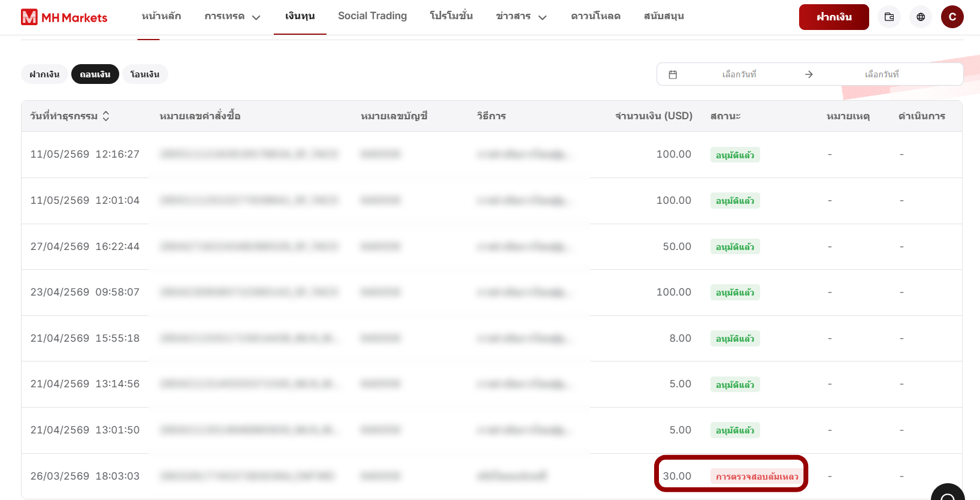Click the จำนวนเงิน (USD) column header
Image resolution: width=980 pixels, height=500 pixels.
654,116
